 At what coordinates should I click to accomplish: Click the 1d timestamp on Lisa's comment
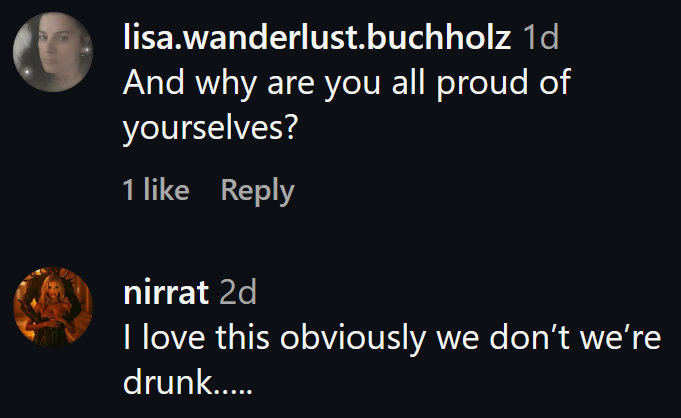[541, 38]
